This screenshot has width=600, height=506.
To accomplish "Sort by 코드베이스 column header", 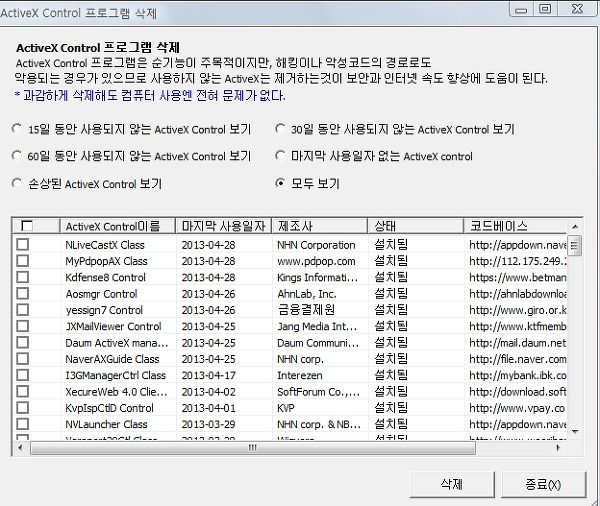I will pyautogui.click(x=515, y=226).
